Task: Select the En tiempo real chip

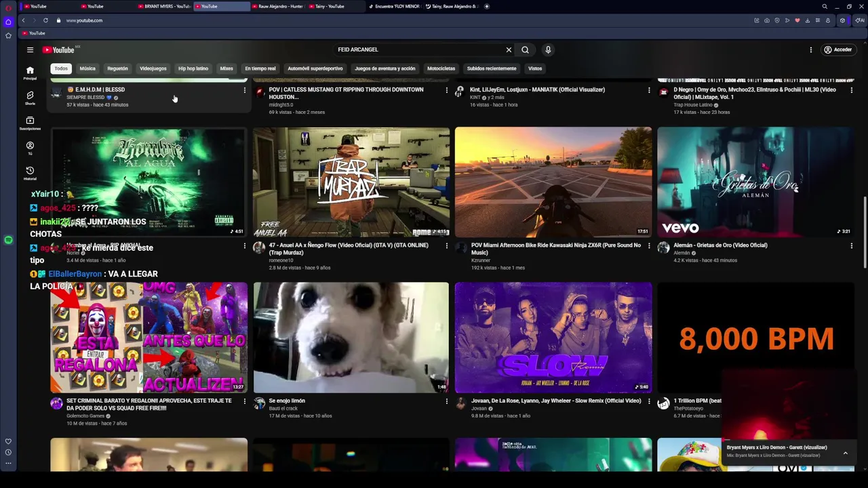Action: [x=260, y=68]
